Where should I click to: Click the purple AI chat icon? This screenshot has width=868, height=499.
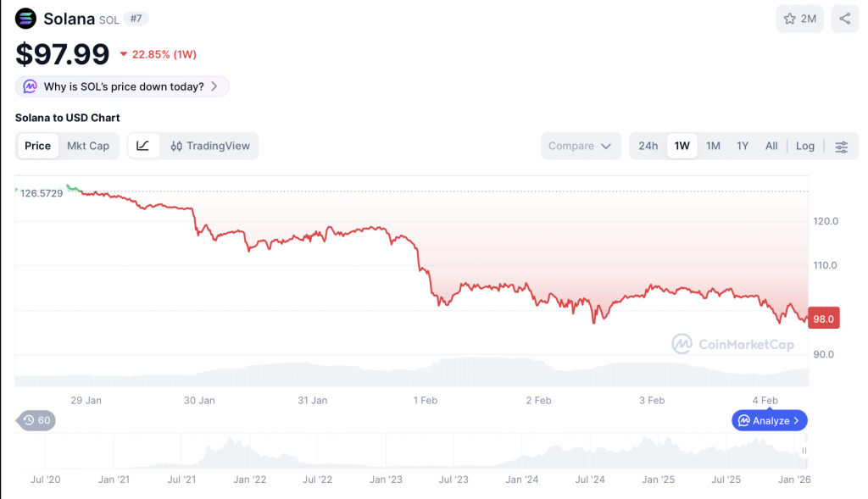tap(31, 86)
